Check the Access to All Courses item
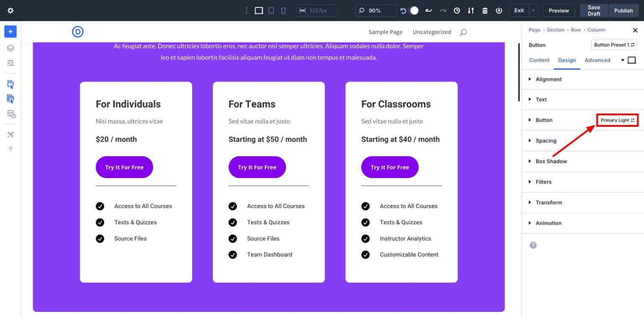 pos(100,206)
